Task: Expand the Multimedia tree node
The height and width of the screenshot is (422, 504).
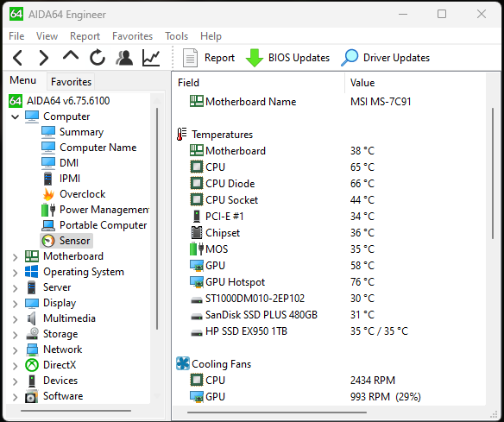Action: point(15,319)
